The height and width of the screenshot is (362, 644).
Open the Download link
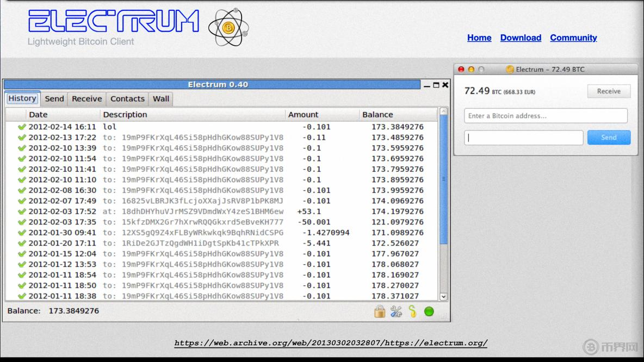point(521,38)
